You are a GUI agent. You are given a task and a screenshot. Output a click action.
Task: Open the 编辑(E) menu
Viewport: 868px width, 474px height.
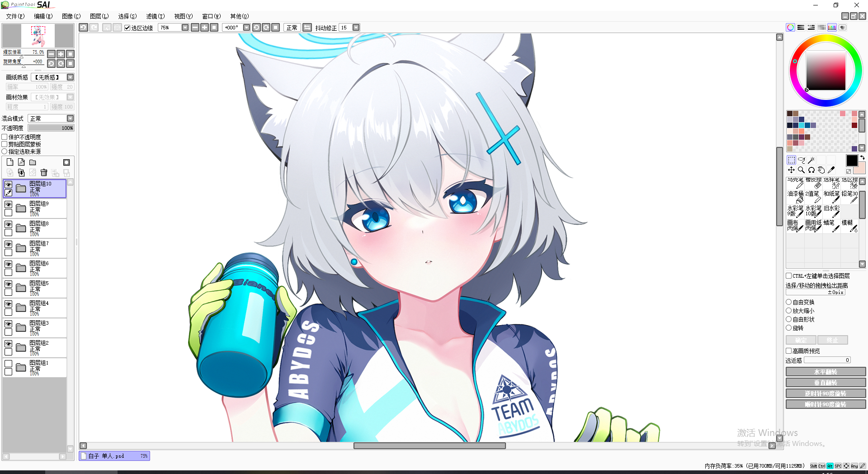(43, 16)
